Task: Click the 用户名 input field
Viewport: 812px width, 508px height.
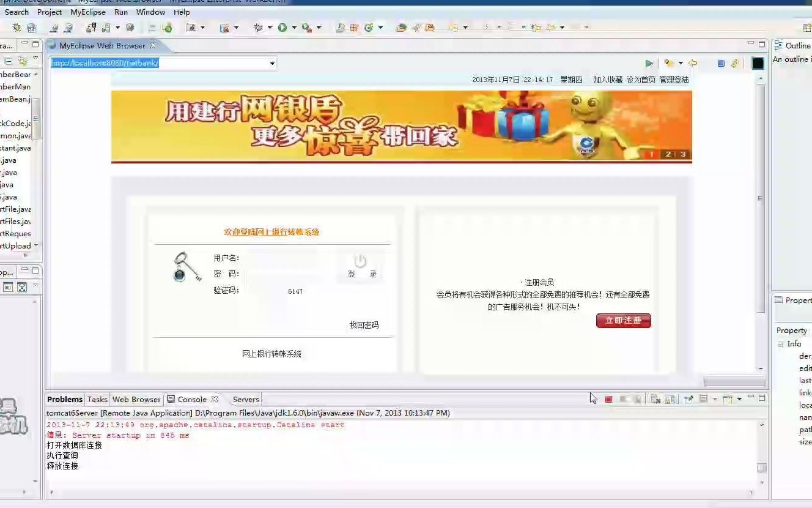Action: 282,258
